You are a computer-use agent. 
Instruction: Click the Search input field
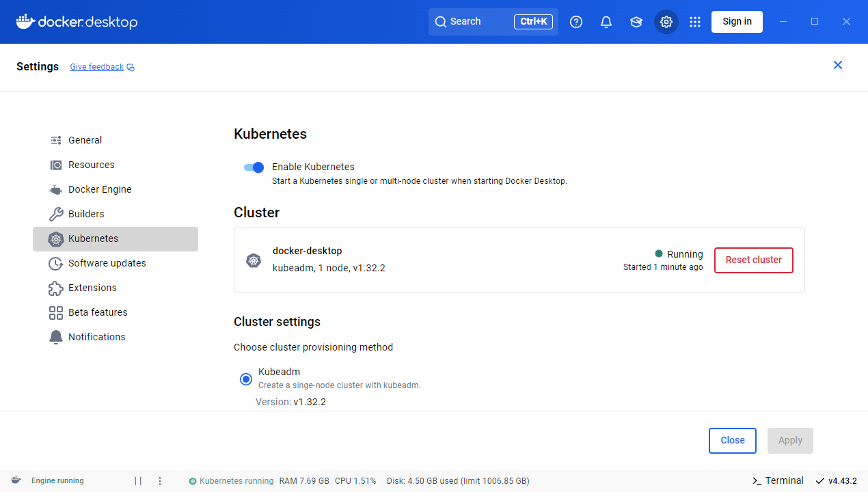click(493, 22)
